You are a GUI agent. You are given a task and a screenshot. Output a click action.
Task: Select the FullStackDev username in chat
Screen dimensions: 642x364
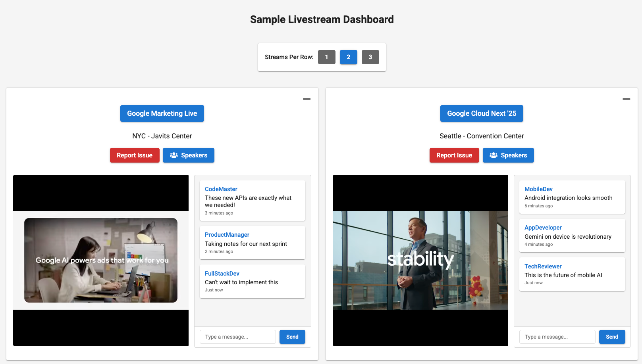(x=222, y=274)
